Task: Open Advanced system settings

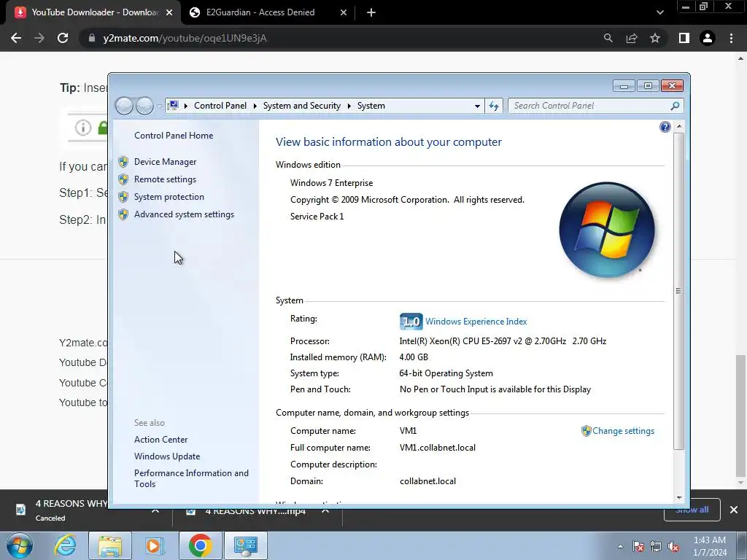Action: click(184, 214)
